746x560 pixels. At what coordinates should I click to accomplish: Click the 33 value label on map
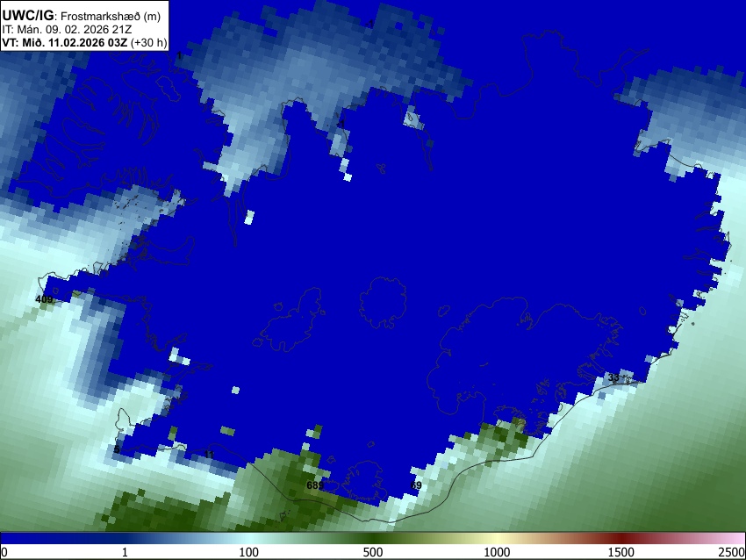(613, 377)
